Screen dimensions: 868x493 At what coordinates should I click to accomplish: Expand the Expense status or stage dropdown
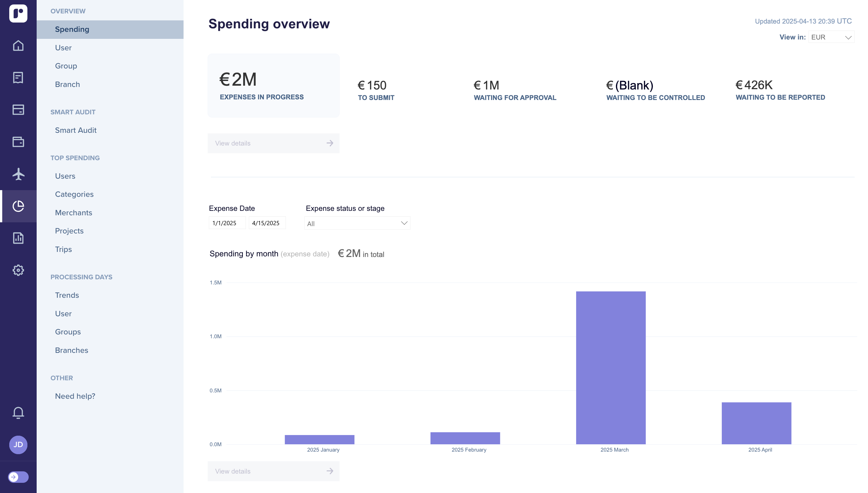[357, 223]
